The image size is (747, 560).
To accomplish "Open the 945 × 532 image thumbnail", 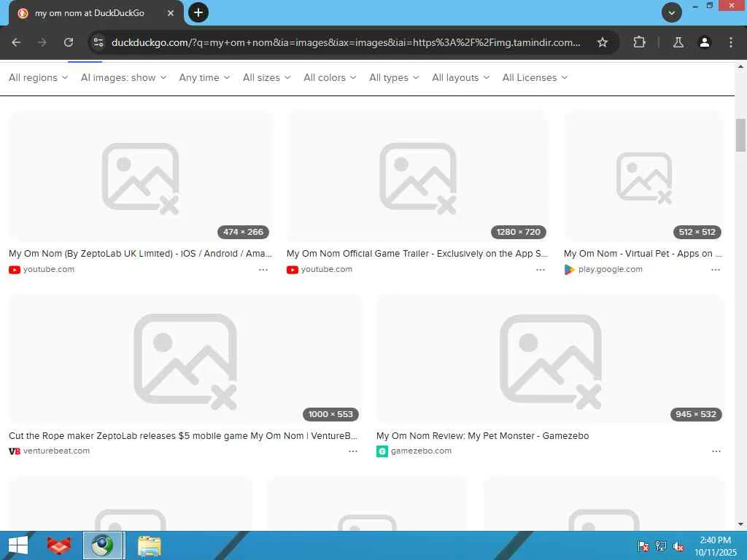I will [x=550, y=359].
